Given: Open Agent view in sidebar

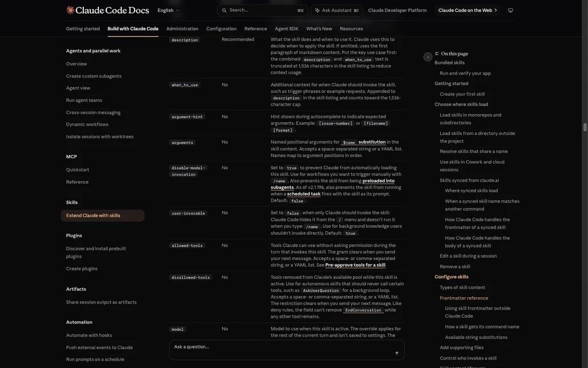Looking at the screenshot, I should click(78, 88).
